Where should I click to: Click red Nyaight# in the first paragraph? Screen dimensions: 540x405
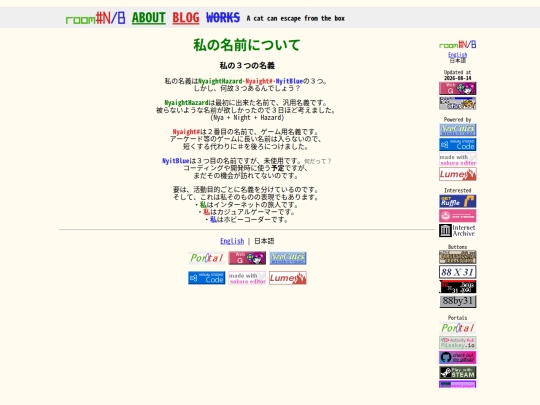click(259, 81)
